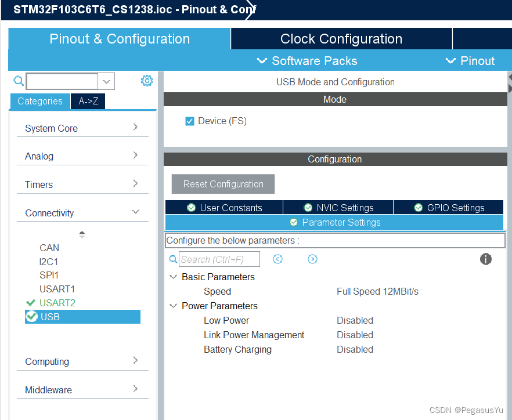Switch to Clock Configuration tab

click(341, 39)
